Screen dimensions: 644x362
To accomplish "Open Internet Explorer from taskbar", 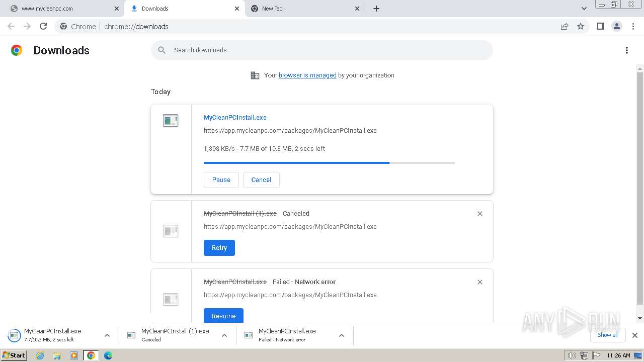I will pyautogui.click(x=40, y=355).
